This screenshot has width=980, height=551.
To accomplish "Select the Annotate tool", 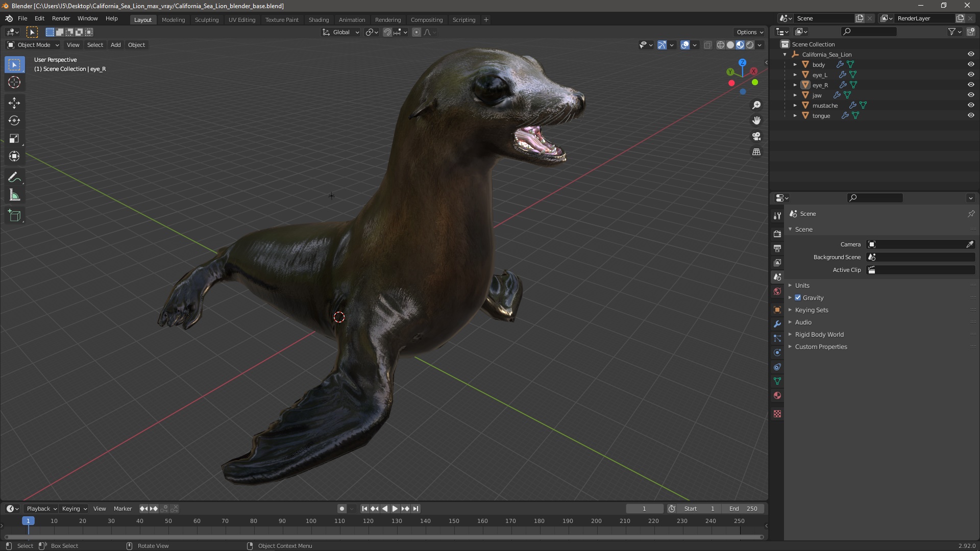I will point(14,177).
